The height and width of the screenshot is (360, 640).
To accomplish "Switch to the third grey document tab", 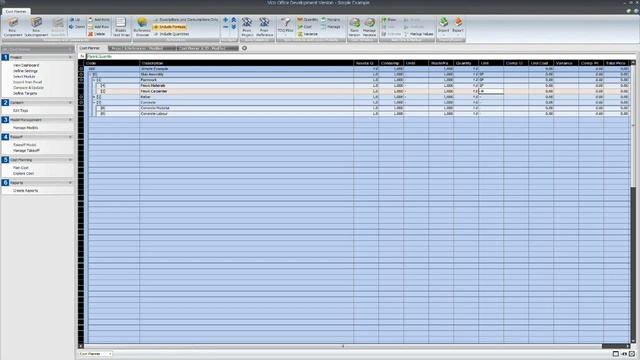I will [x=208, y=48].
